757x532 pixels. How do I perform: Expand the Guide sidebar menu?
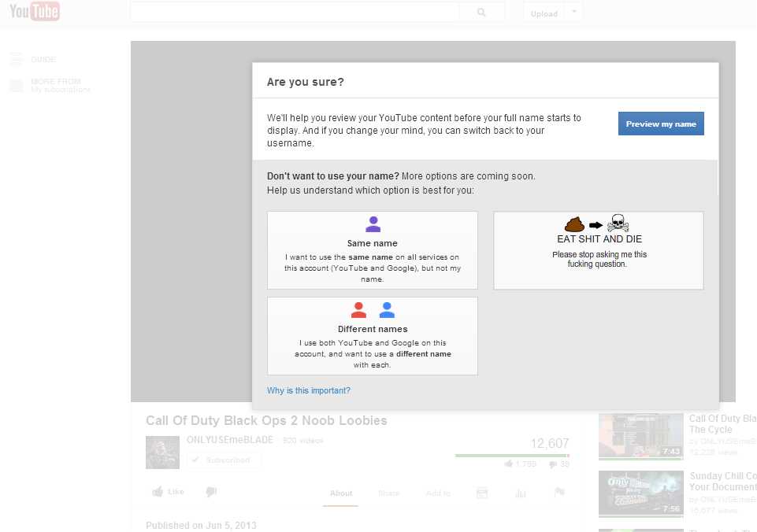[x=43, y=60]
